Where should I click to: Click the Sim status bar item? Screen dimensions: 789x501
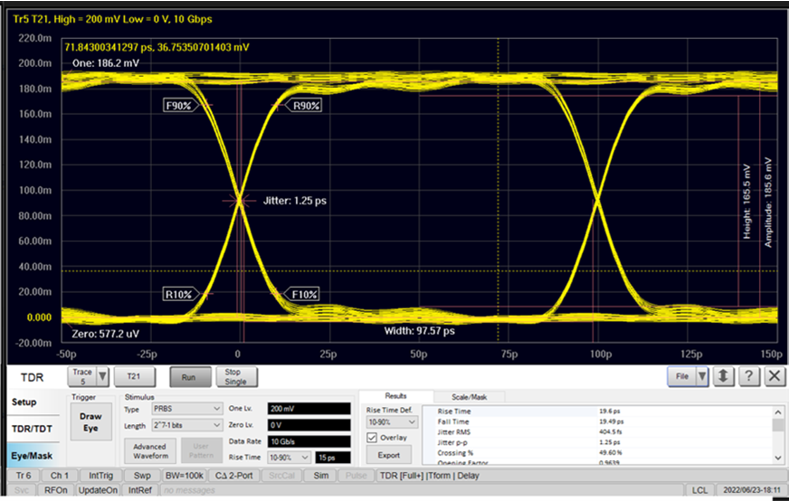coord(321,475)
